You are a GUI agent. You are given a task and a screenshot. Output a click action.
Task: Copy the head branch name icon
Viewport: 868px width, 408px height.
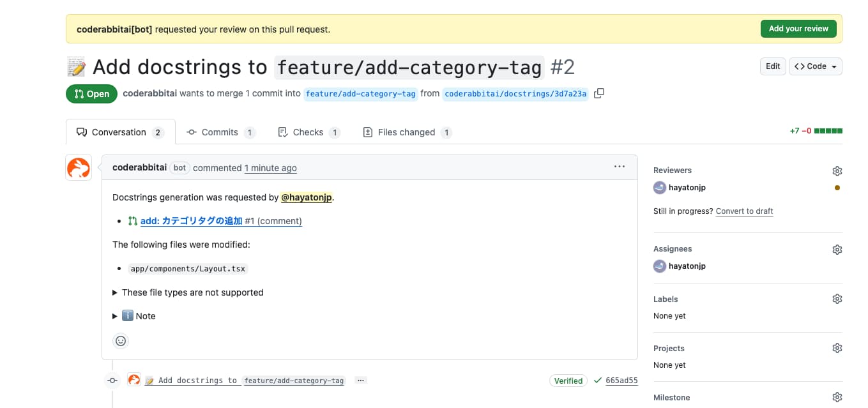point(598,94)
